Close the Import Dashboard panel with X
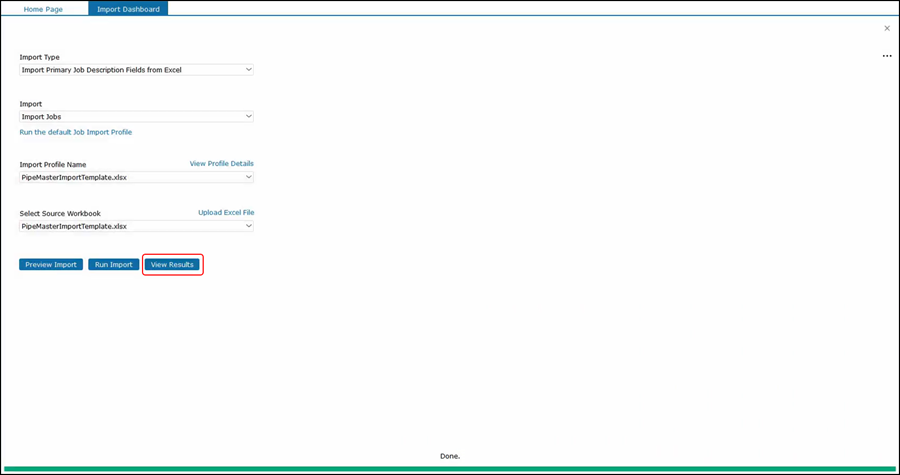This screenshot has height=475, width=900. pos(887,29)
